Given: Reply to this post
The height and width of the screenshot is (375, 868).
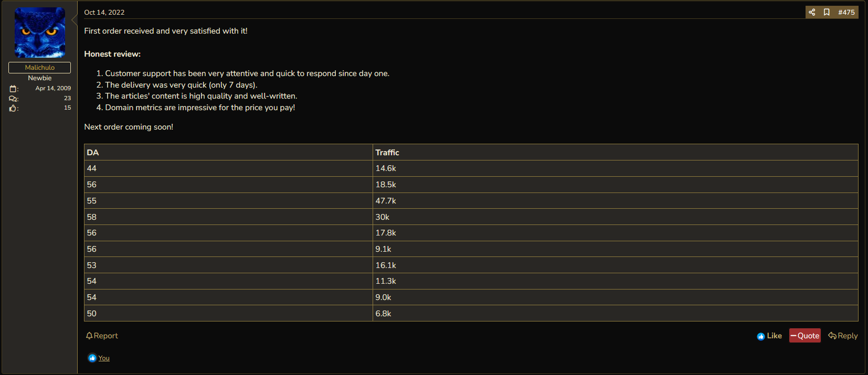Looking at the screenshot, I should pyautogui.click(x=843, y=336).
